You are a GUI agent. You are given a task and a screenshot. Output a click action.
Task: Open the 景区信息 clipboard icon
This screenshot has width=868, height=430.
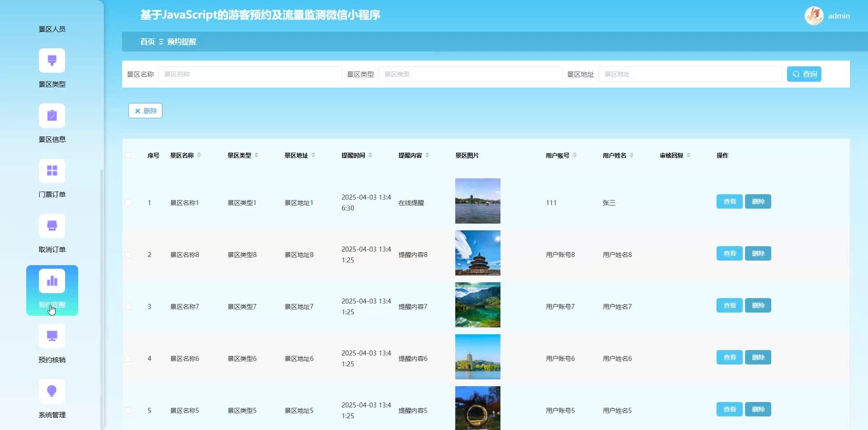click(x=52, y=116)
